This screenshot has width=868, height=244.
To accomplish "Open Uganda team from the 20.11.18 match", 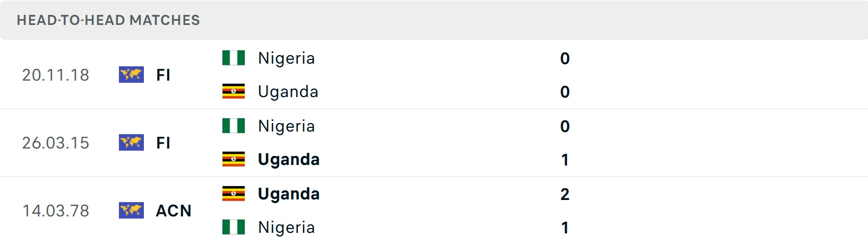I will (288, 92).
